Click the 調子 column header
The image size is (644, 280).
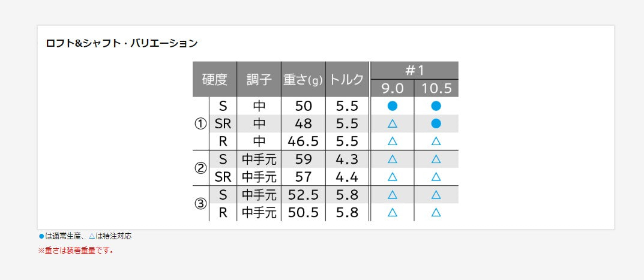(259, 79)
